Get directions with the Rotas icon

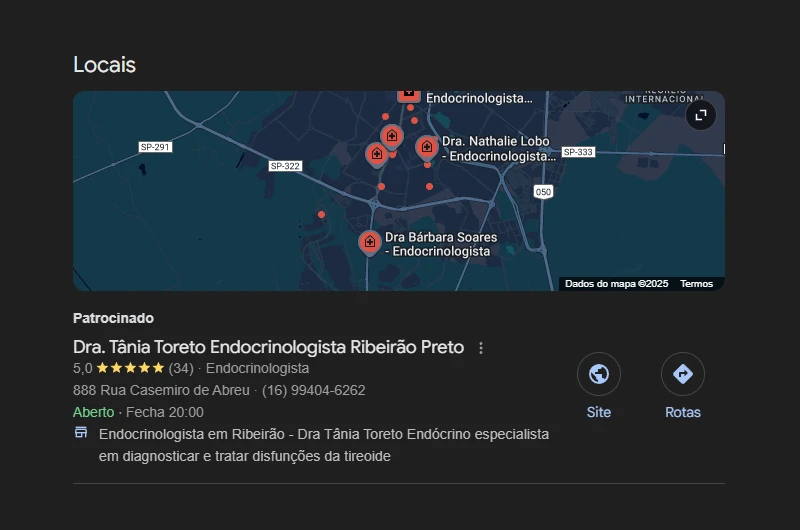[x=683, y=374]
